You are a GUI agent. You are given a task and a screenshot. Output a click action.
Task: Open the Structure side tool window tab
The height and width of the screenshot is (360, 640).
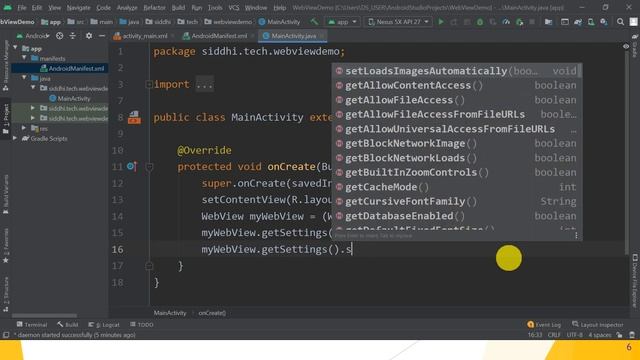tap(6, 294)
